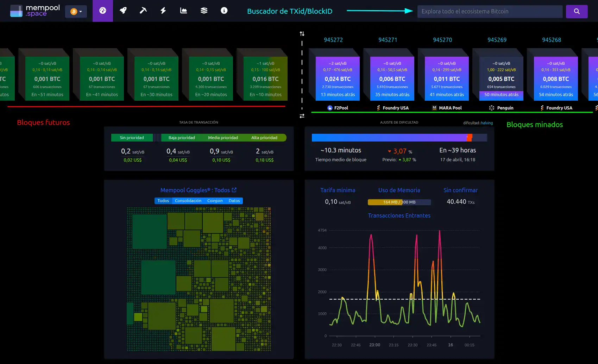Open the rocket accelerator icon
This screenshot has height=364, width=598.
(x=123, y=11)
